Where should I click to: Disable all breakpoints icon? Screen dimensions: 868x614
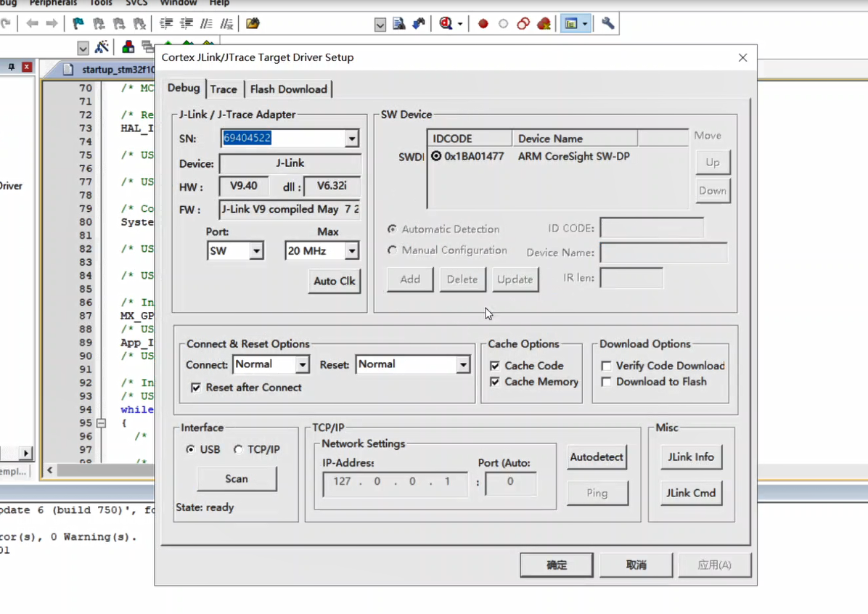point(523,23)
